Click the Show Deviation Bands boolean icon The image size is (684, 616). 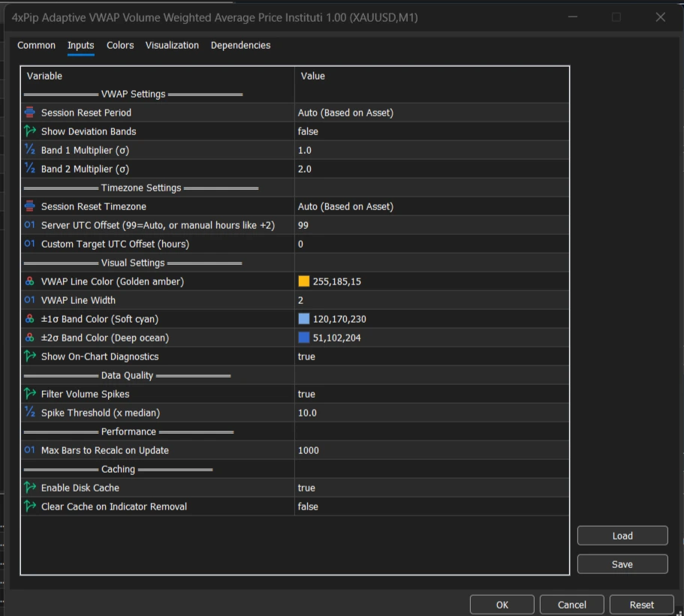30,131
